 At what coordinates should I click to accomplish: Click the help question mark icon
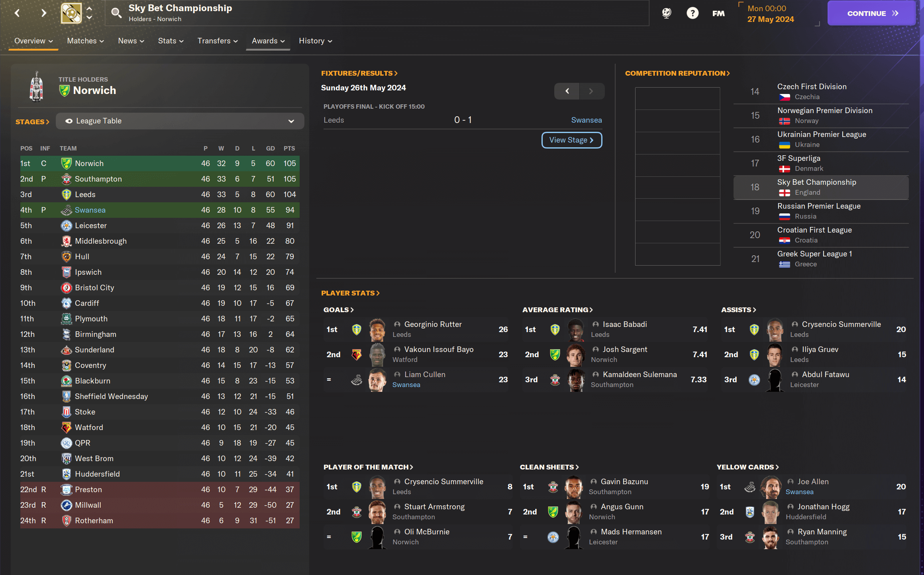coord(693,13)
